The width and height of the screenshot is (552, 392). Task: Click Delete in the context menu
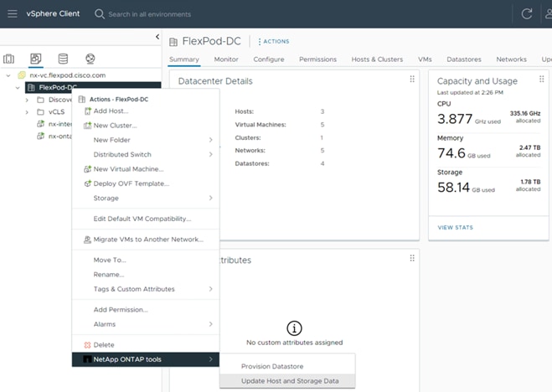(104, 345)
